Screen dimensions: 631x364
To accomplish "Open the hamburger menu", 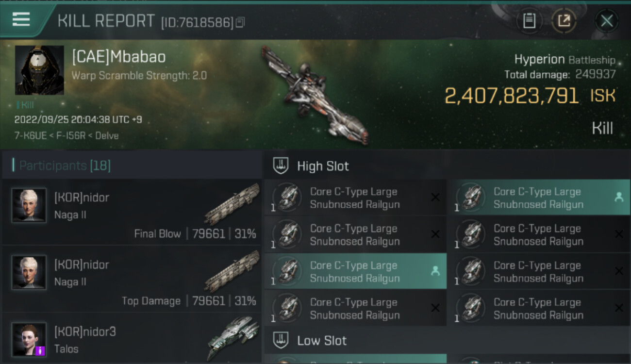I will (x=21, y=19).
